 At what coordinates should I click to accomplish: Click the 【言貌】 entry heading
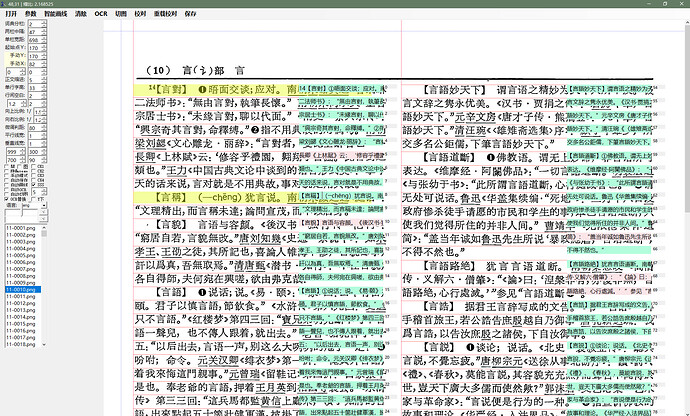[x=172, y=225]
